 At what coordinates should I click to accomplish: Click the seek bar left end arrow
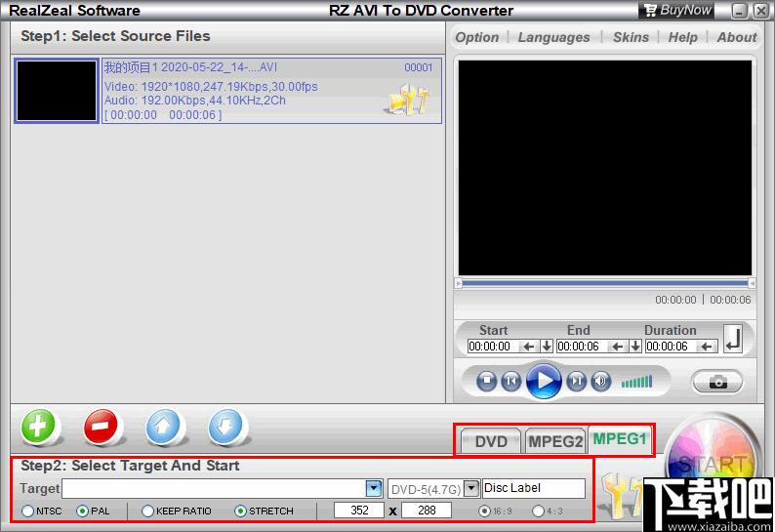click(458, 283)
